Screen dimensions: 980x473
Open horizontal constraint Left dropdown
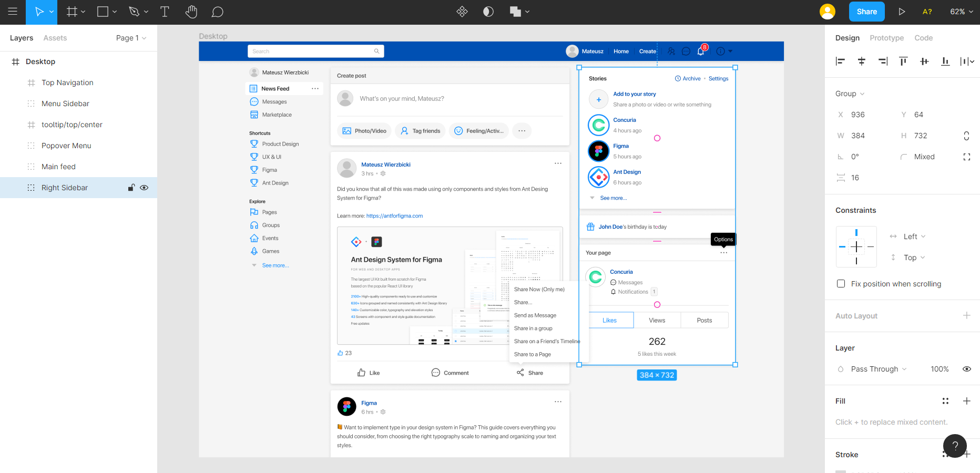tap(914, 236)
